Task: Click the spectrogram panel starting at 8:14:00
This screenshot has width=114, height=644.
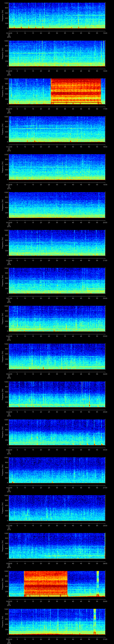Action: click(x=57, y=16)
